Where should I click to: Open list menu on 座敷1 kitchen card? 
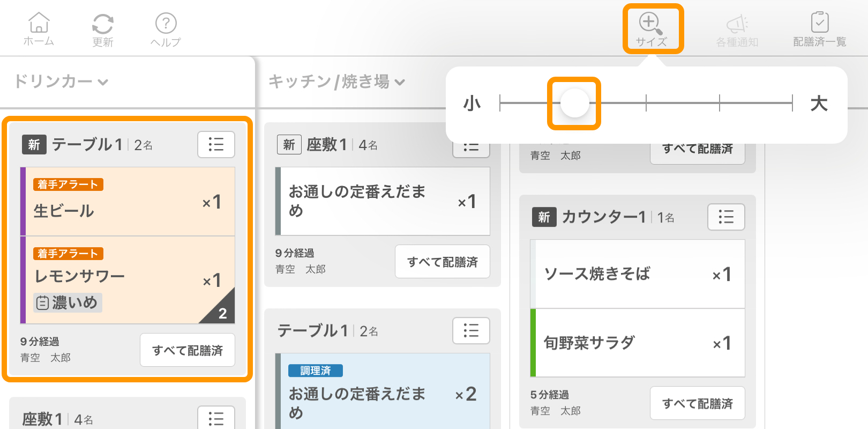pos(471,149)
